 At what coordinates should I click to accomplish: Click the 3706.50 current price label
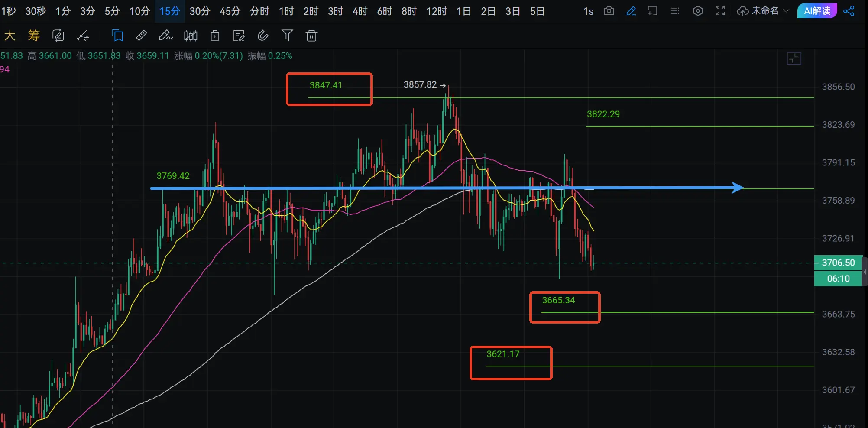[838, 263]
